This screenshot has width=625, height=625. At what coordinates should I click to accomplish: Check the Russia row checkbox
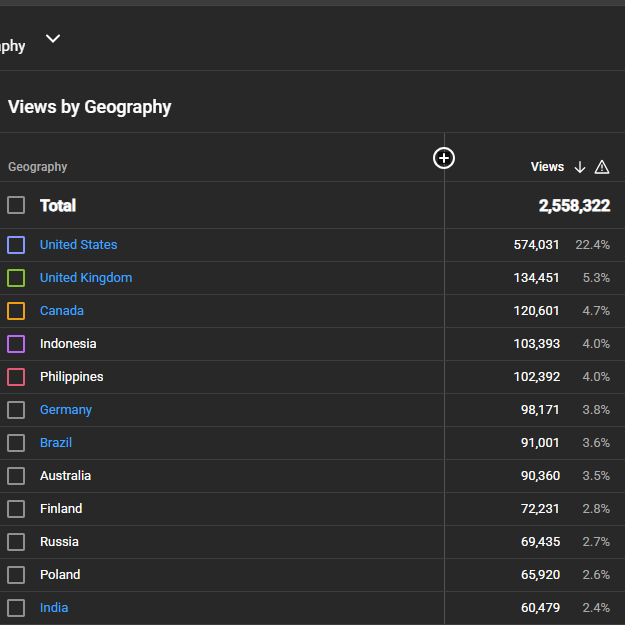tap(16, 542)
